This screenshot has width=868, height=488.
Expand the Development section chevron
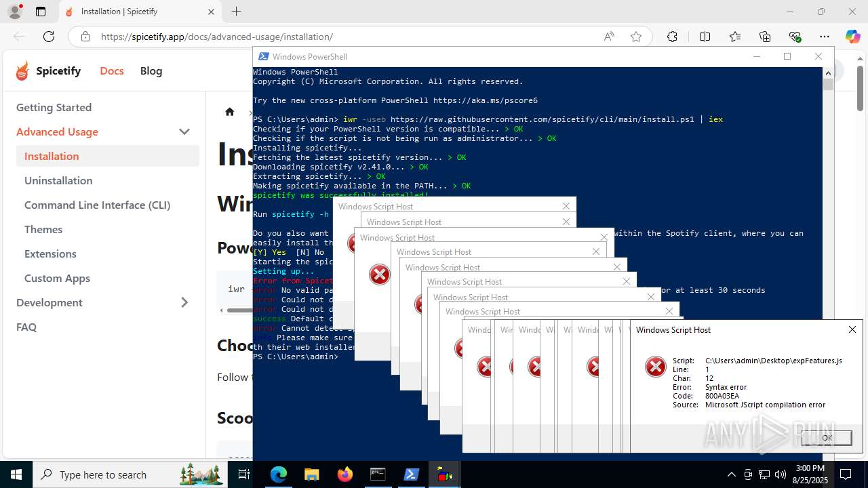pos(184,302)
